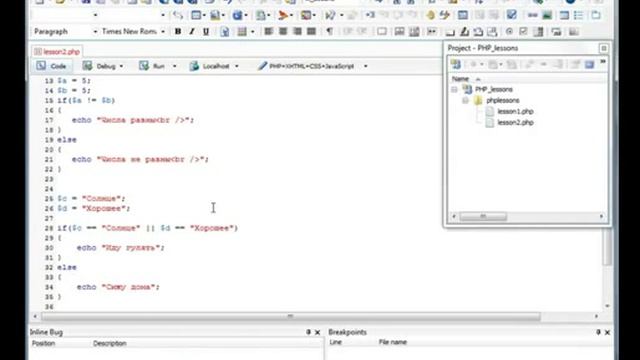This screenshot has width=640, height=360.
Task: Collapse the PHP_lessons project node
Action: point(454,89)
